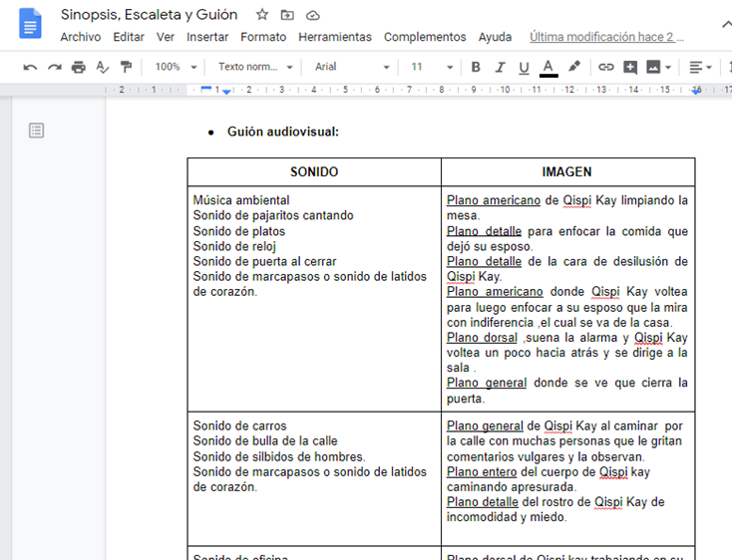732x560 pixels.
Task: Add a comment icon
Action: coord(630,67)
